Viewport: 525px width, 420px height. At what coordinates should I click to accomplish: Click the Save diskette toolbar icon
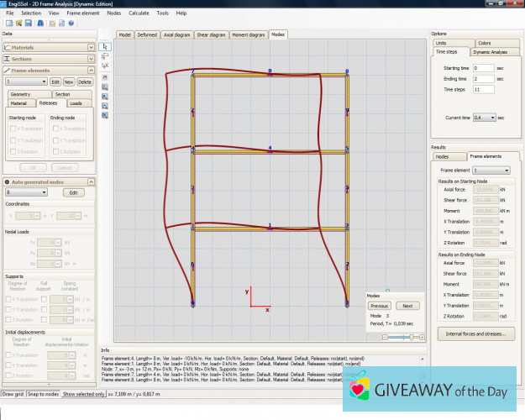click(29, 24)
